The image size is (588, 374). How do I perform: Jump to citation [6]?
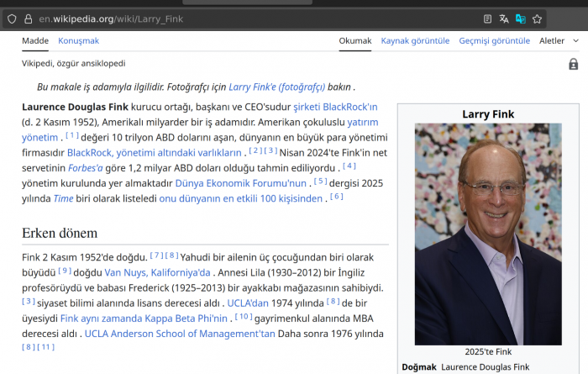tap(336, 196)
